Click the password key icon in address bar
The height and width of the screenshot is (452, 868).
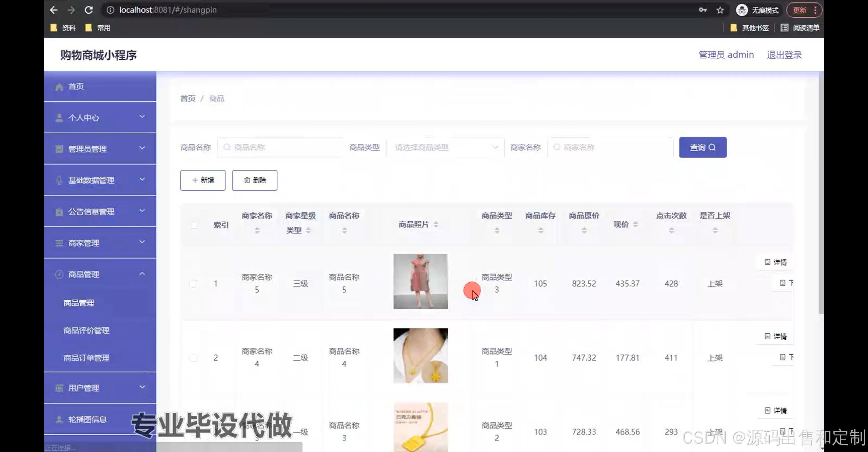coord(703,10)
